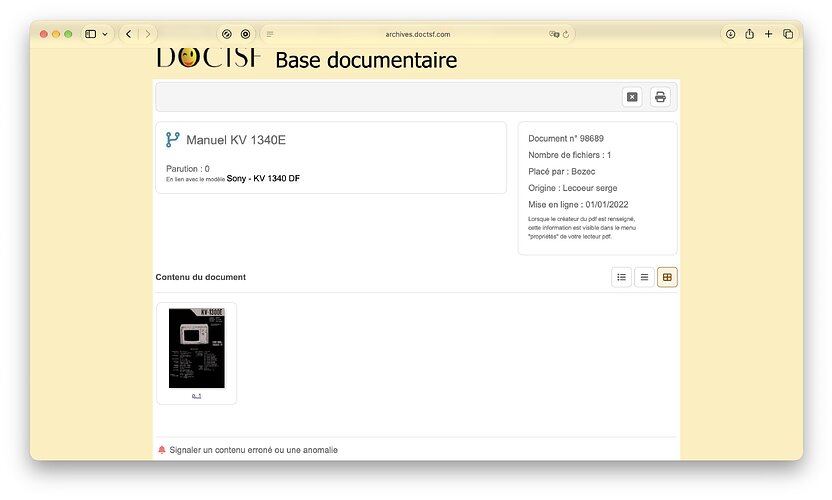Open the sidebar options dropdown chevron

(x=105, y=34)
